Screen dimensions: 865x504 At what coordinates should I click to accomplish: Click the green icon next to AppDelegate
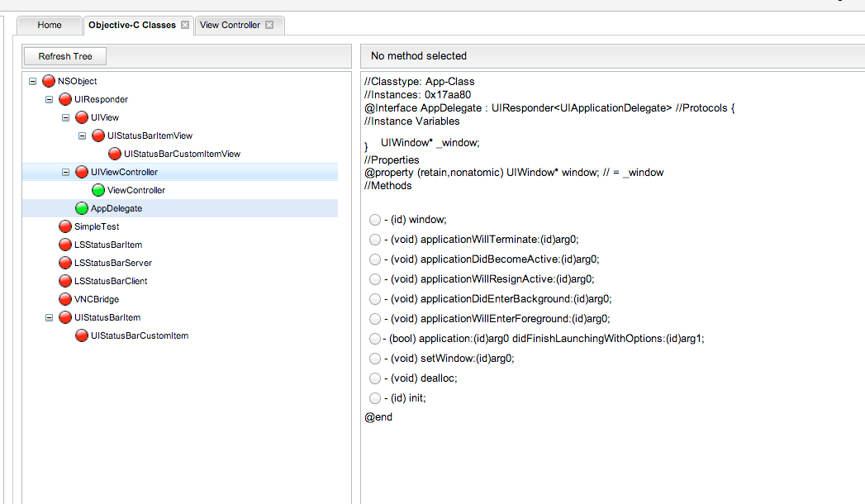pyautogui.click(x=82, y=208)
